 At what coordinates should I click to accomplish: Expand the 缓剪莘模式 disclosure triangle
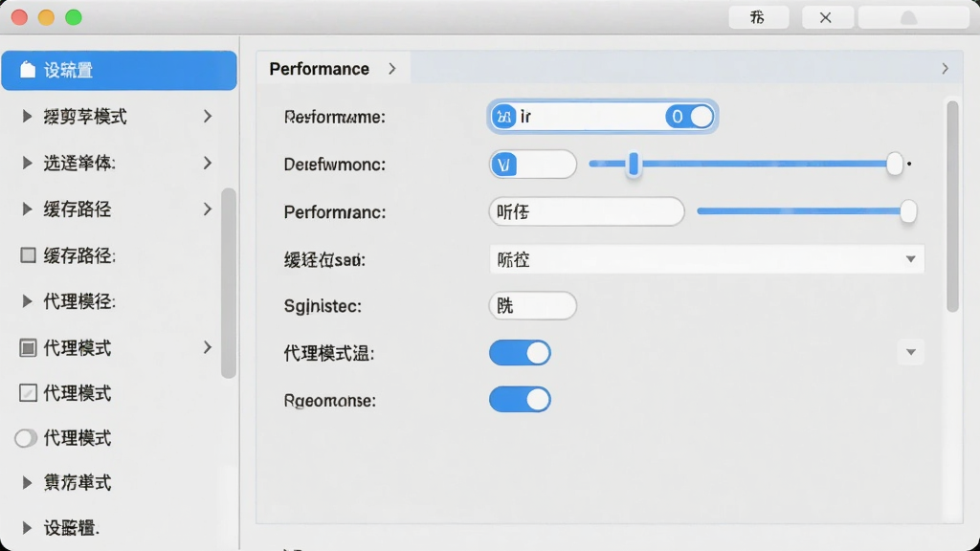[x=26, y=116]
